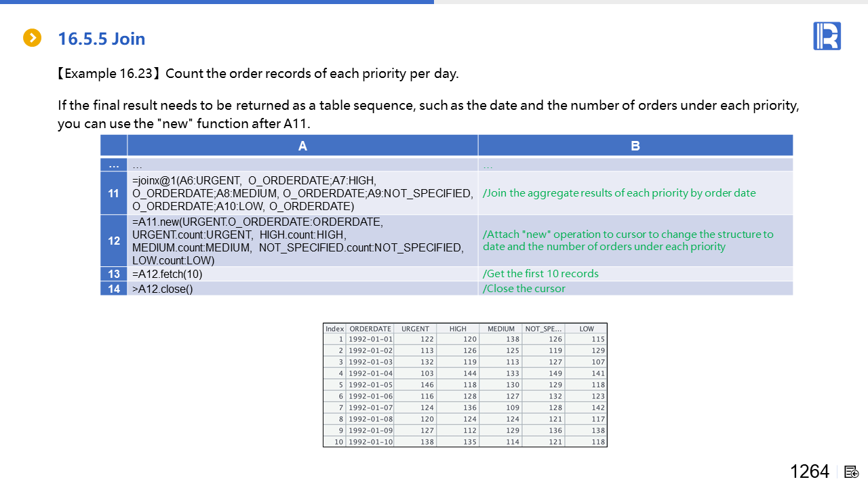
Task: Click the page number 1264
Action: point(810,472)
